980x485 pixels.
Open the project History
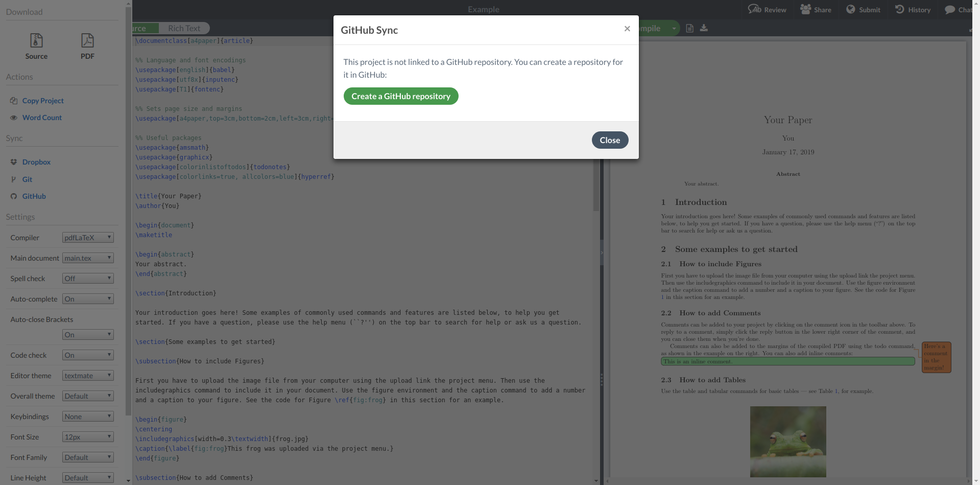pos(913,9)
